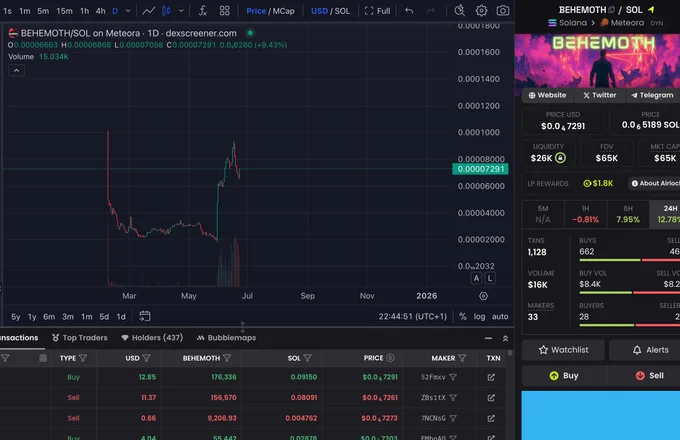Open the indicators fx icon
This screenshot has height=440, width=680.
point(203,10)
